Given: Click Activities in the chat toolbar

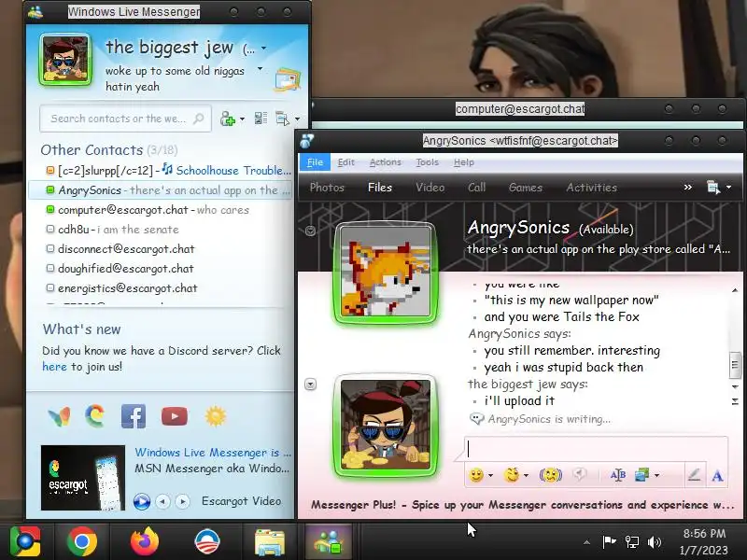Looking at the screenshot, I should point(591,188).
